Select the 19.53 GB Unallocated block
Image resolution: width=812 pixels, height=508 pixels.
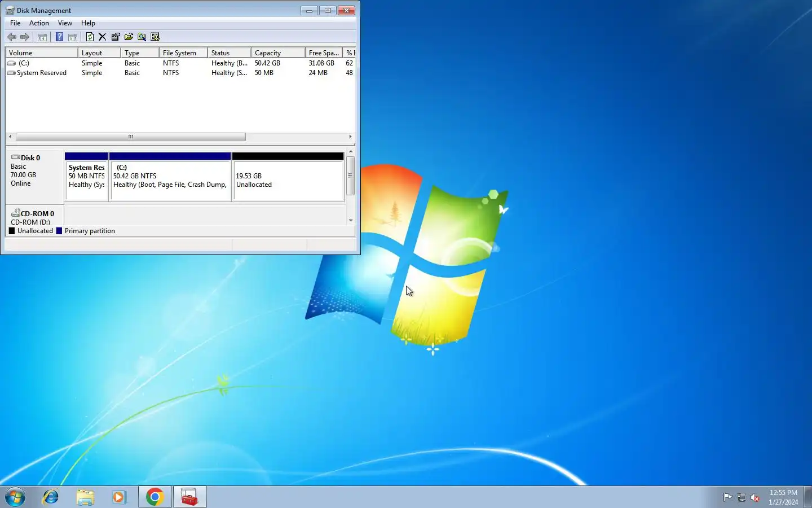288,177
